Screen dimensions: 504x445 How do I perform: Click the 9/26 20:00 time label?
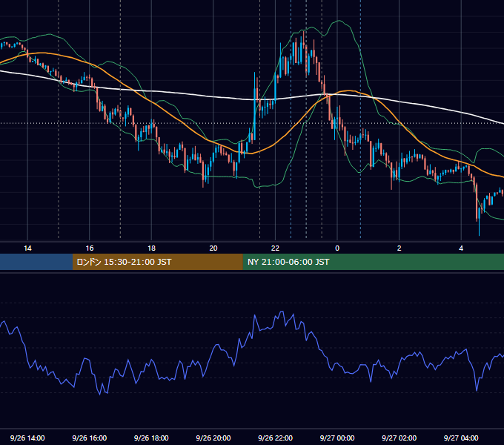tap(213, 438)
